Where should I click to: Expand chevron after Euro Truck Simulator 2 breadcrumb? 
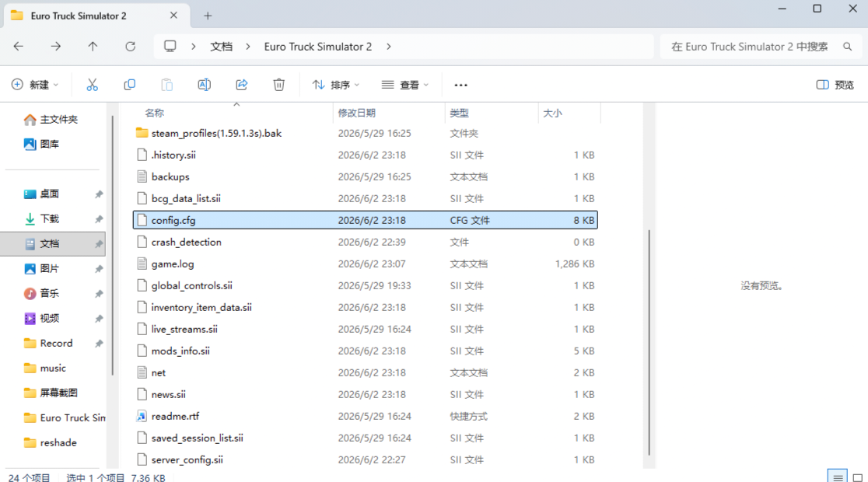pyautogui.click(x=389, y=47)
